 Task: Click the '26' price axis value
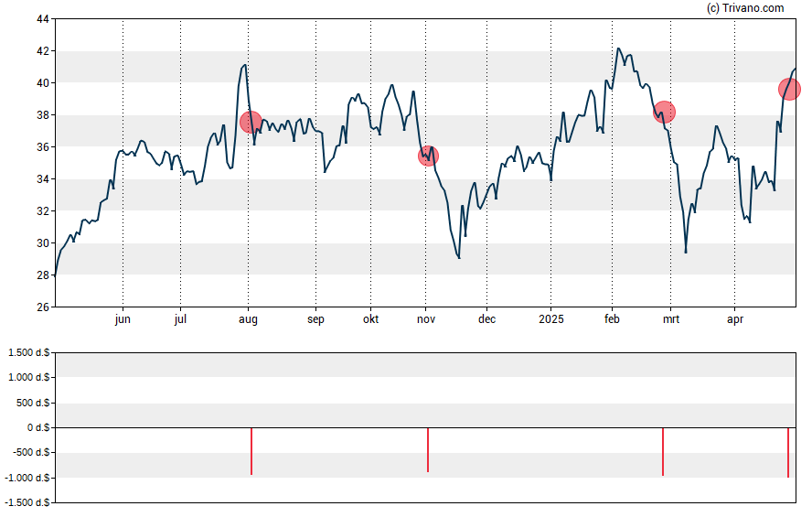click(43, 307)
